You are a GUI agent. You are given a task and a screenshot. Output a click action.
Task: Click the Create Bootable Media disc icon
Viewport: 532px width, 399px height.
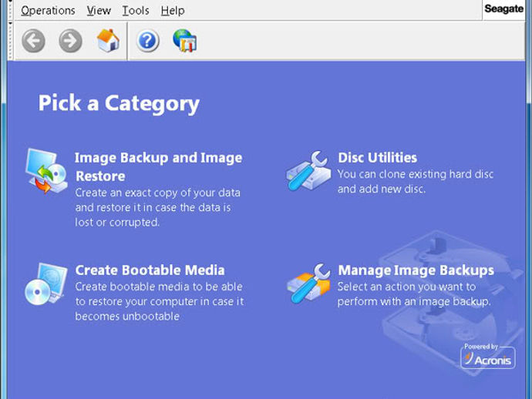45,284
